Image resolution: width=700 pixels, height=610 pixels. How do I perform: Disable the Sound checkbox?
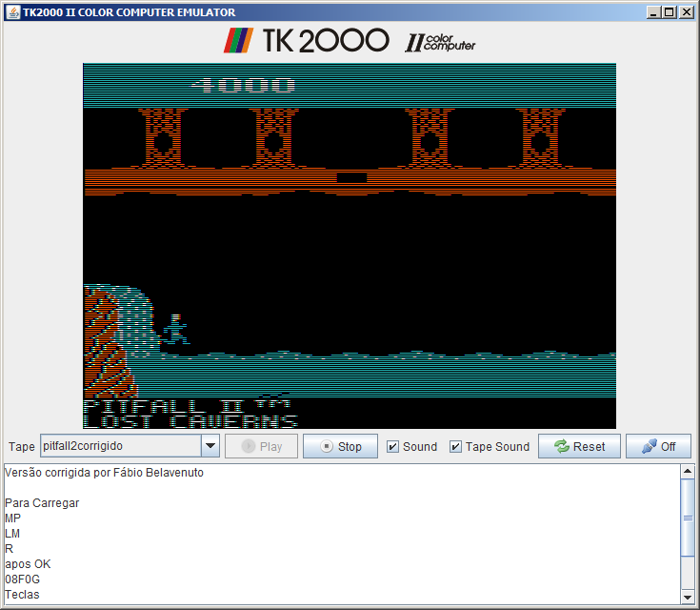click(x=393, y=447)
